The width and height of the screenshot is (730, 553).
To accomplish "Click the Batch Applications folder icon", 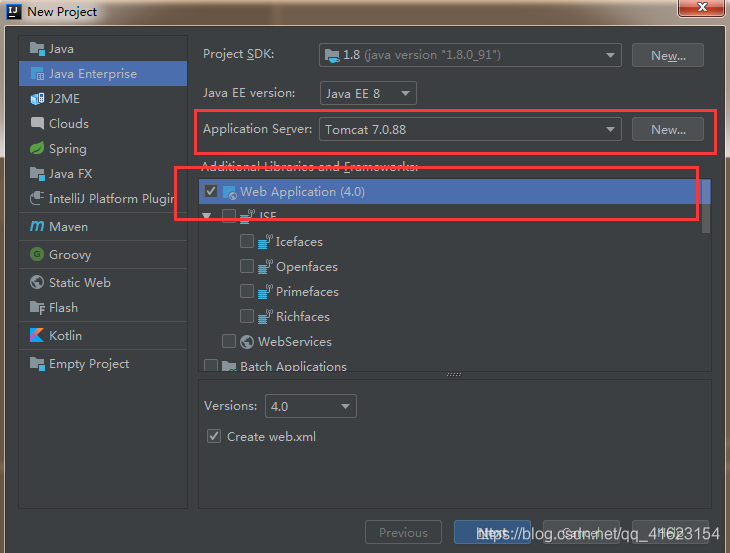I will (229, 366).
